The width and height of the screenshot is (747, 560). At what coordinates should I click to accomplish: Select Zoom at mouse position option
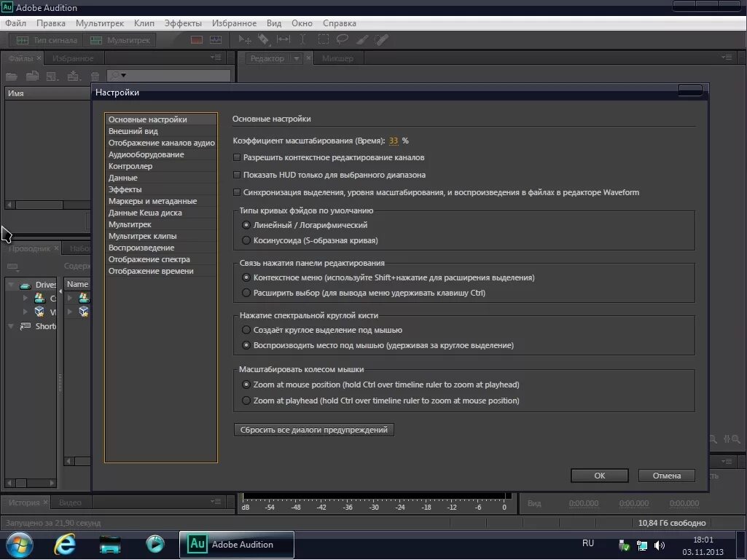(246, 384)
